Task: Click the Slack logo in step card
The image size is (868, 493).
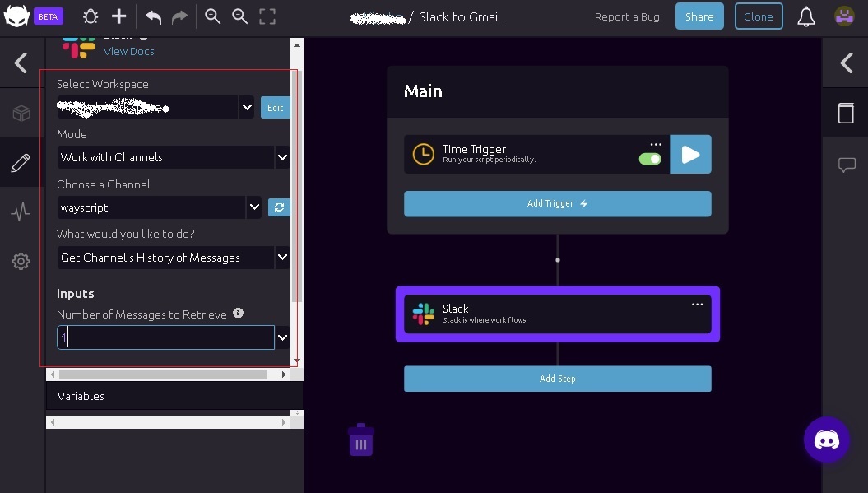Action: (424, 314)
